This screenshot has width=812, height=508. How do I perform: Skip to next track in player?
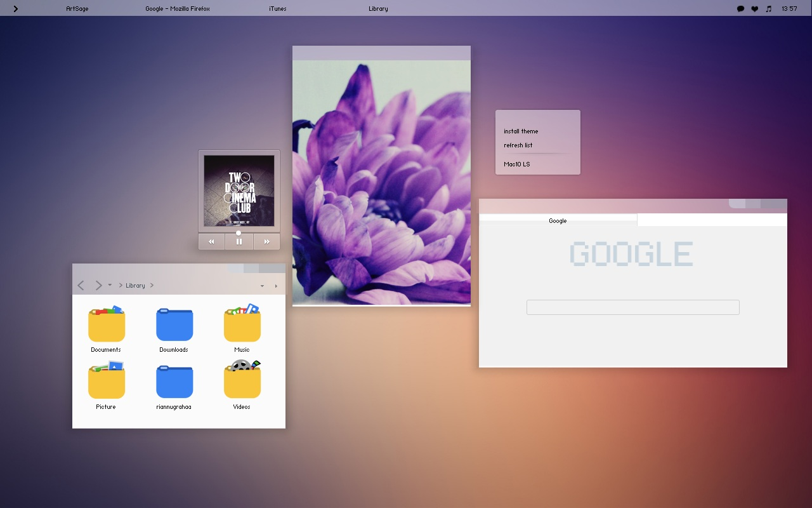point(267,241)
